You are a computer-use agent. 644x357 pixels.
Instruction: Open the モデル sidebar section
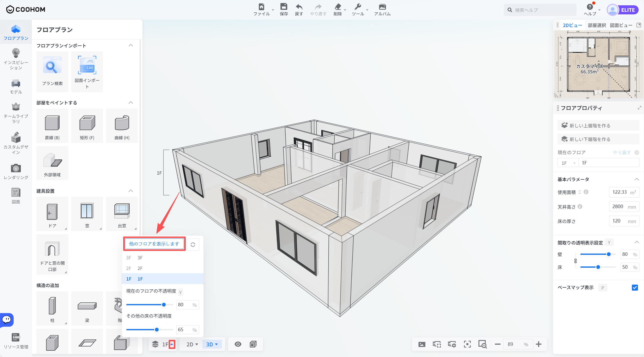16,87
